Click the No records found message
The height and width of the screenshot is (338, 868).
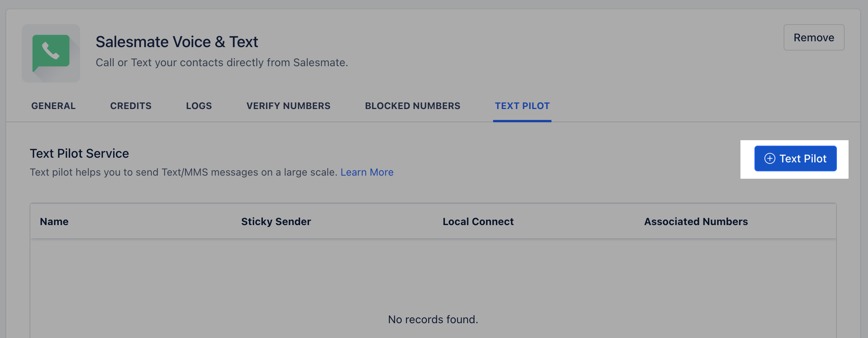coord(433,319)
